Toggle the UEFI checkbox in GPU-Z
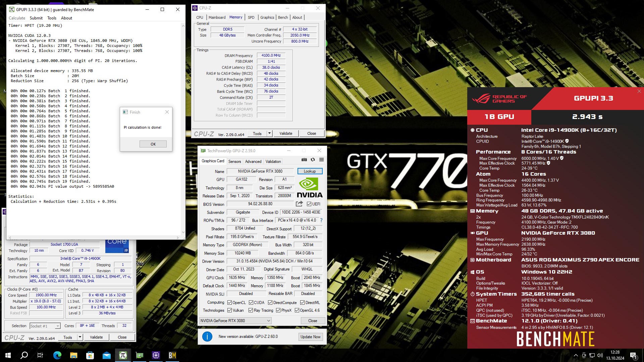This screenshot has width=644, height=362. point(309,204)
